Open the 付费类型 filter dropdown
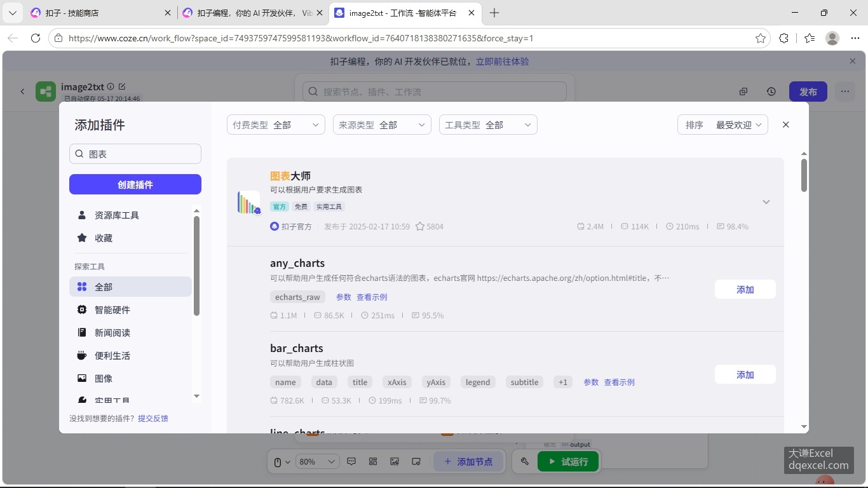868x488 pixels. 276,125
